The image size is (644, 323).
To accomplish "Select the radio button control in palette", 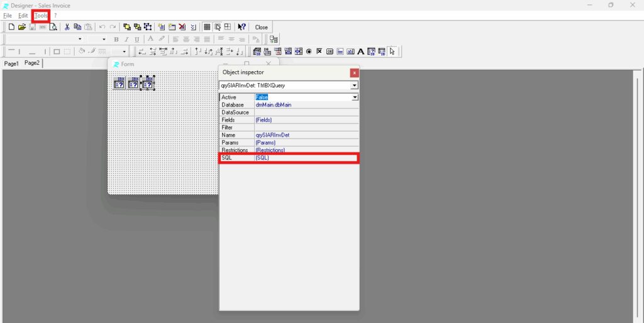I will 309,52.
